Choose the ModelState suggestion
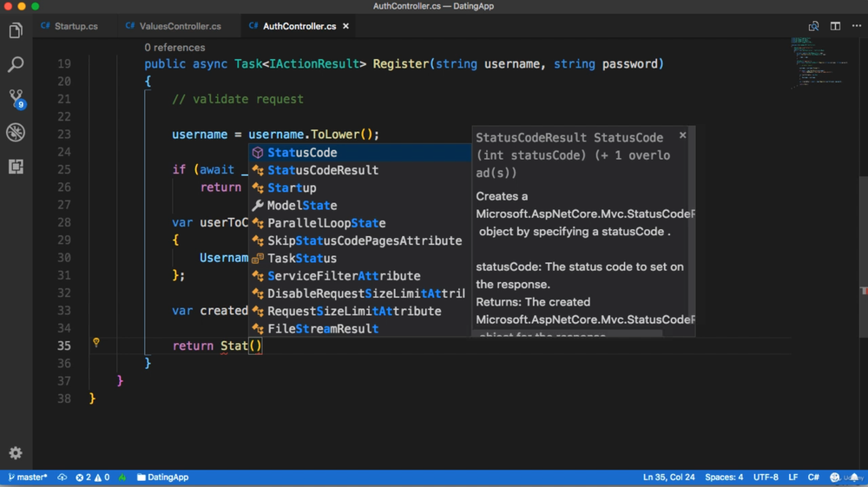The image size is (868, 487). [x=301, y=206]
